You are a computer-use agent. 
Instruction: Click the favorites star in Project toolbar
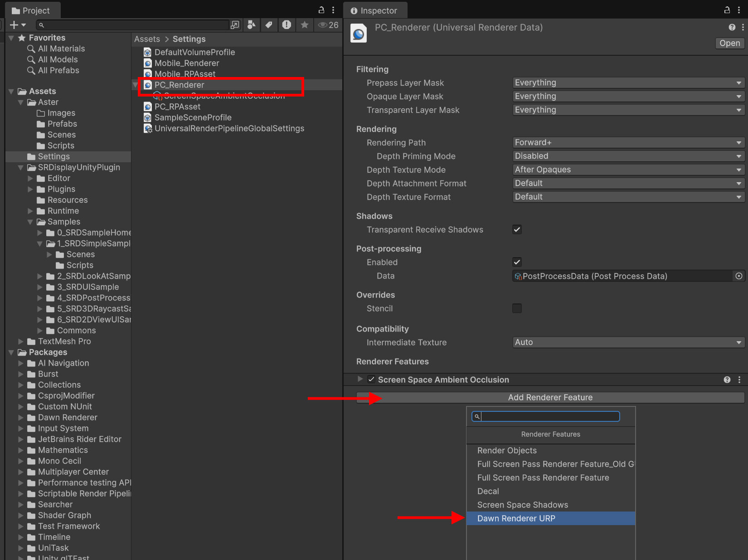point(305,25)
